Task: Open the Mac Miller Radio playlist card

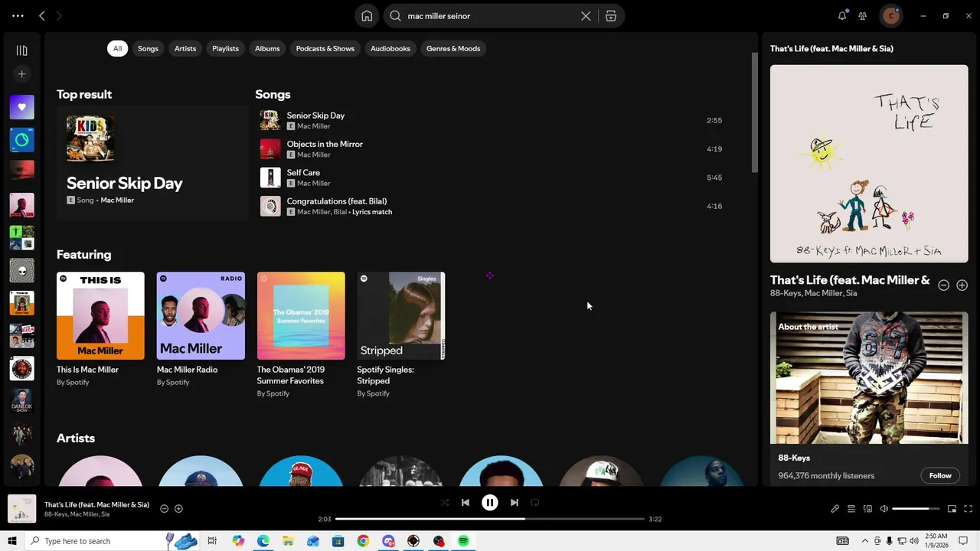Action: tap(201, 331)
